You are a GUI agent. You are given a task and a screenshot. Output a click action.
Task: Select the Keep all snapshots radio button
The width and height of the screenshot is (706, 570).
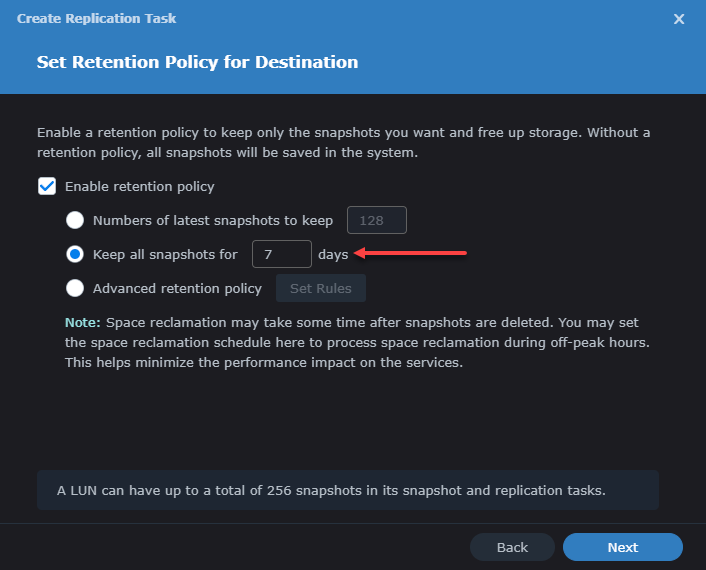[x=74, y=254]
